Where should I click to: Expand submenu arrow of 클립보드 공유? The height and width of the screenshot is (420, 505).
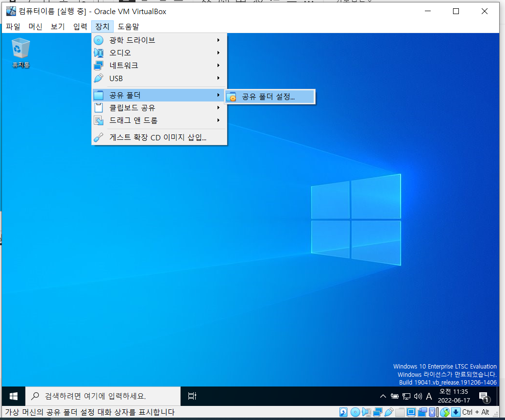219,108
